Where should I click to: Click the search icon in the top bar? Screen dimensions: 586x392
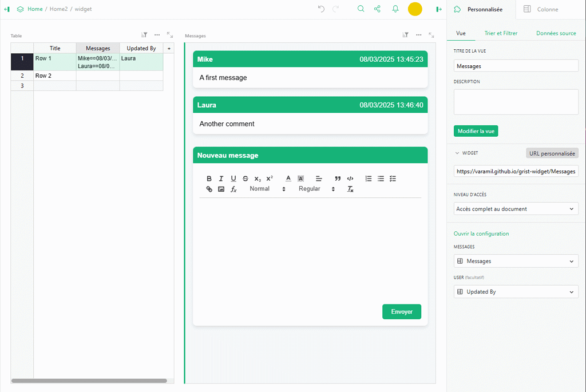[x=361, y=9]
